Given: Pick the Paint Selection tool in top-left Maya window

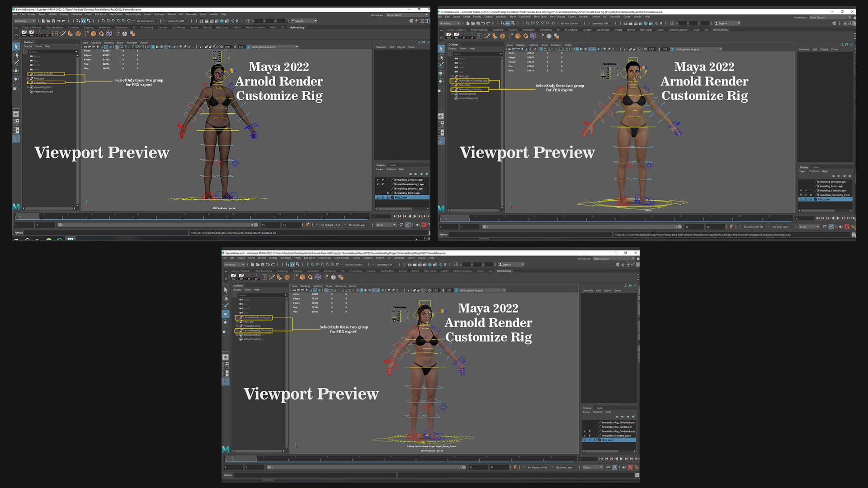Looking at the screenshot, I should click(16, 63).
